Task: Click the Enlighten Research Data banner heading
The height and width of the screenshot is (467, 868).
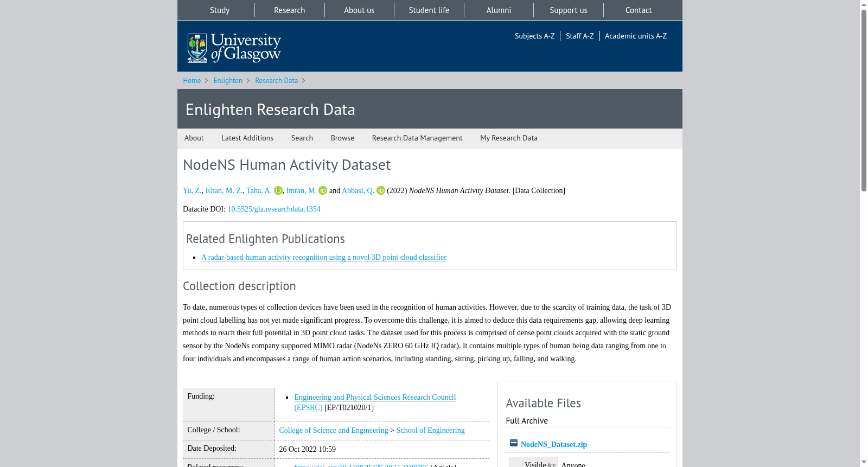Action: [x=270, y=109]
